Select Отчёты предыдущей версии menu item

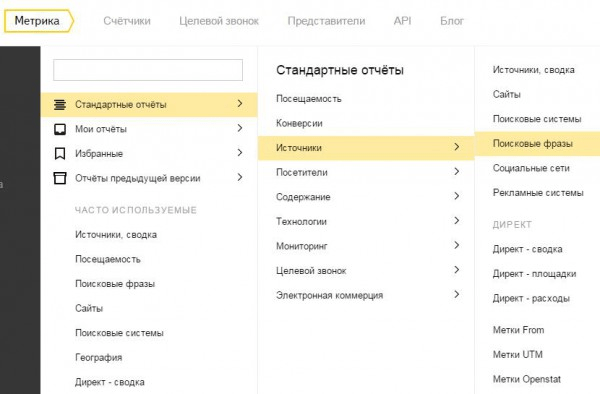pos(149,178)
